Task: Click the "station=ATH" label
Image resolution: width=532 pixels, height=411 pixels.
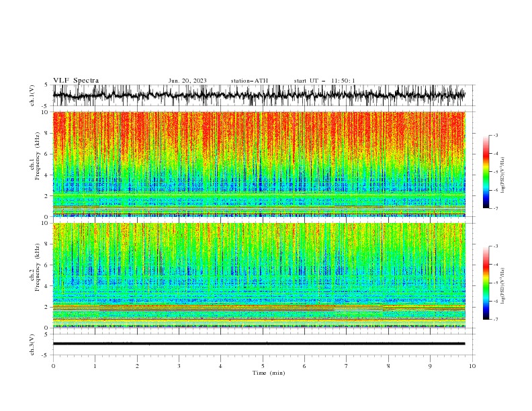Action: tap(249, 81)
